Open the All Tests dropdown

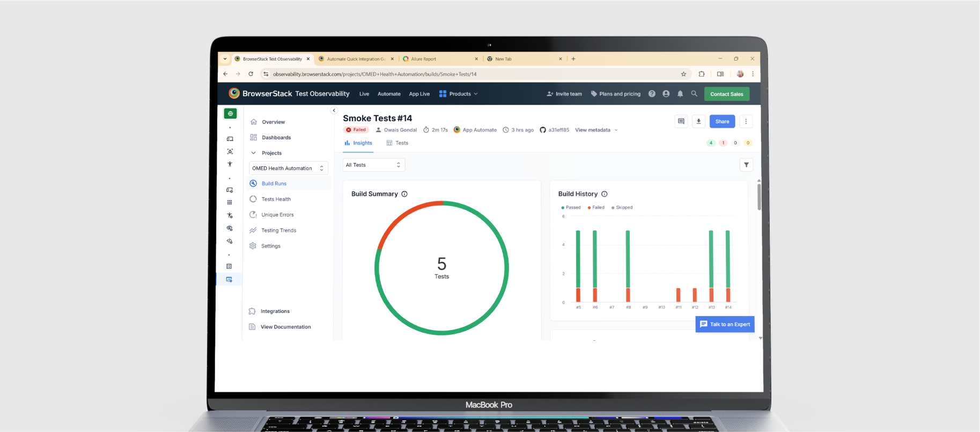pyautogui.click(x=373, y=165)
